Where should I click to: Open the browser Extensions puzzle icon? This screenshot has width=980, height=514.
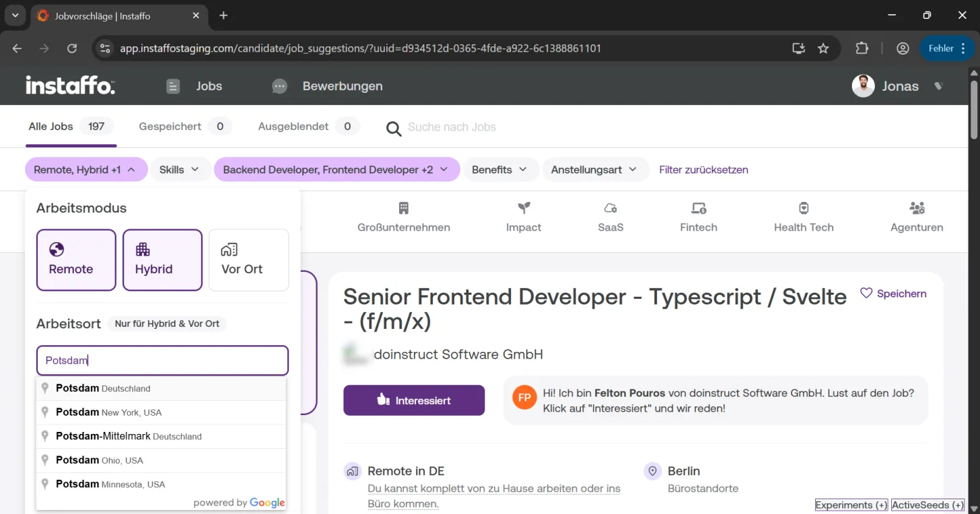862,48
